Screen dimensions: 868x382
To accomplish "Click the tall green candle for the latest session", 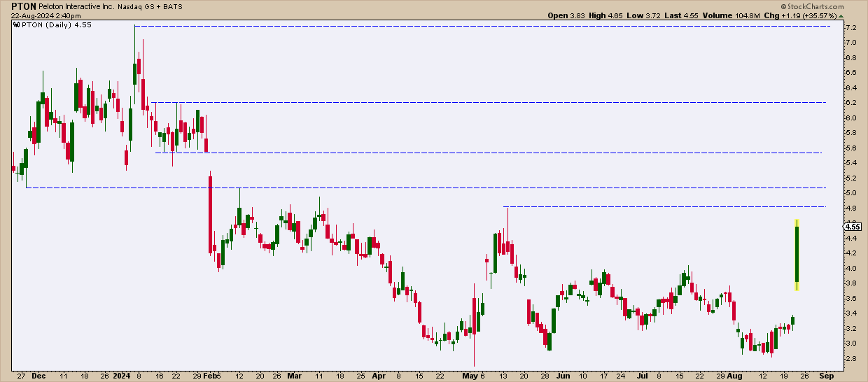I will 797,255.
